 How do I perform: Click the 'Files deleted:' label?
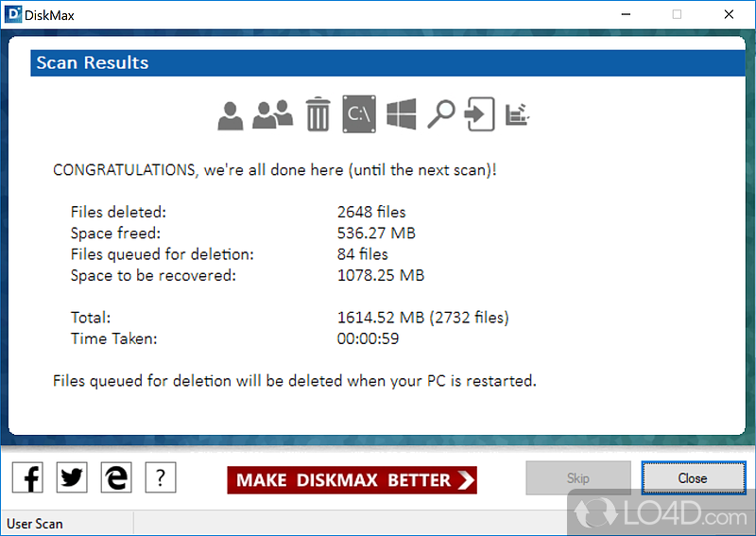click(x=118, y=212)
